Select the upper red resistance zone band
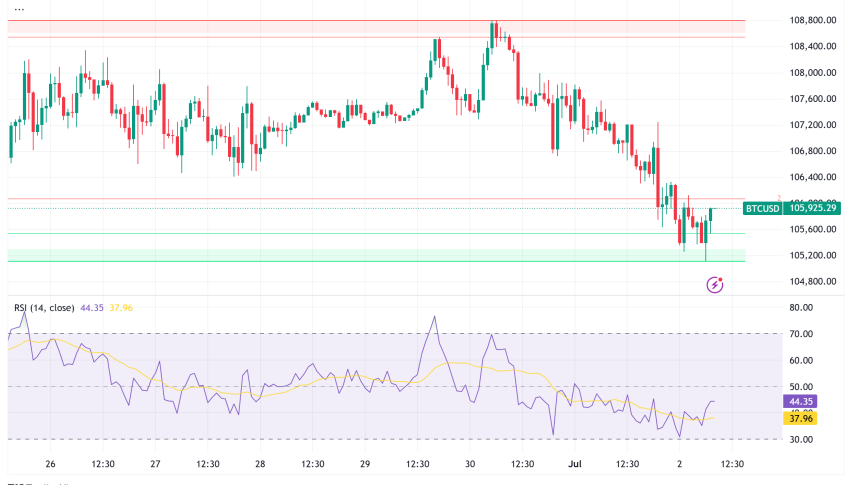852x485 pixels. click(x=377, y=29)
